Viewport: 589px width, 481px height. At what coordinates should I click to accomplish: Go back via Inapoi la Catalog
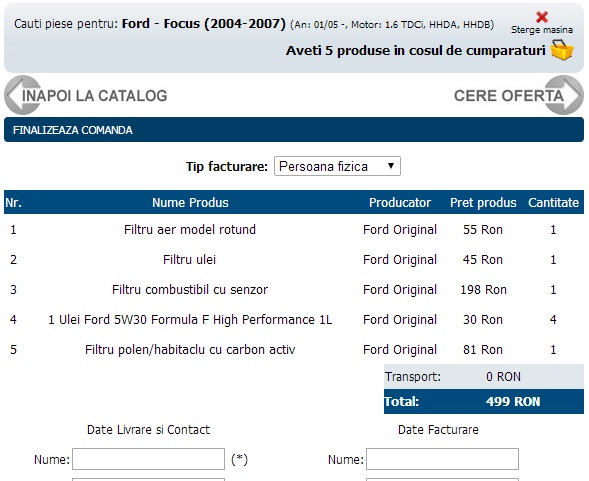[x=95, y=96]
